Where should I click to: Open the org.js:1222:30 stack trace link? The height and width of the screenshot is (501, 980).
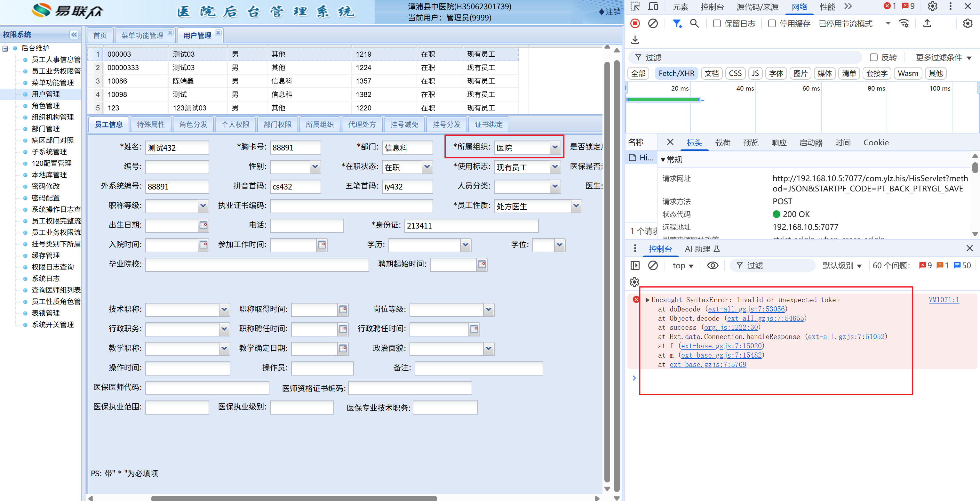(730, 327)
